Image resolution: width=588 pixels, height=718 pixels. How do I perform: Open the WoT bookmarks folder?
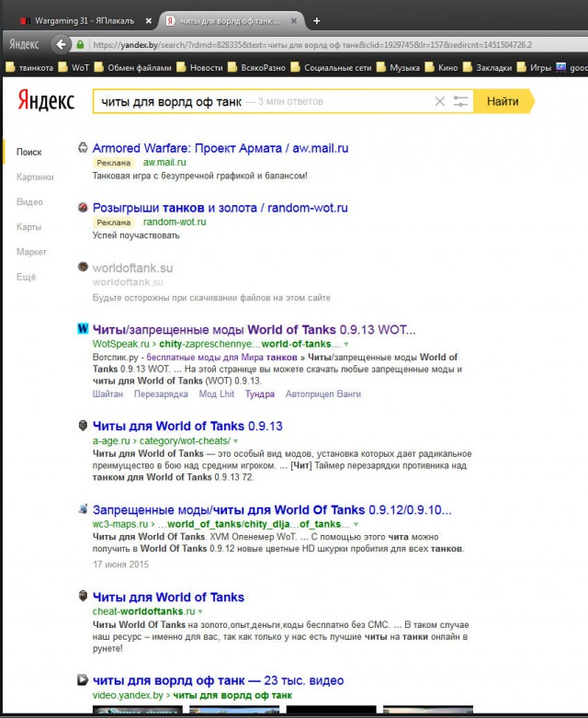pos(73,68)
